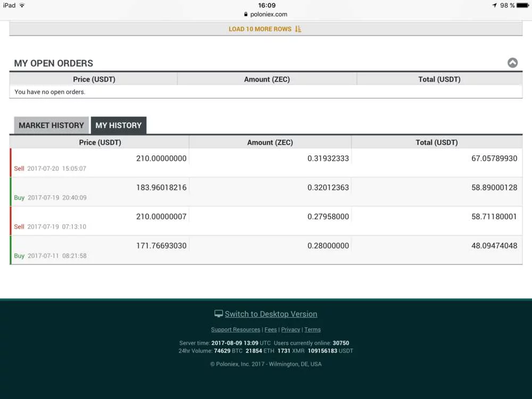Click the price 171.76693030
This screenshot has height=399, width=532.
[161, 246]
